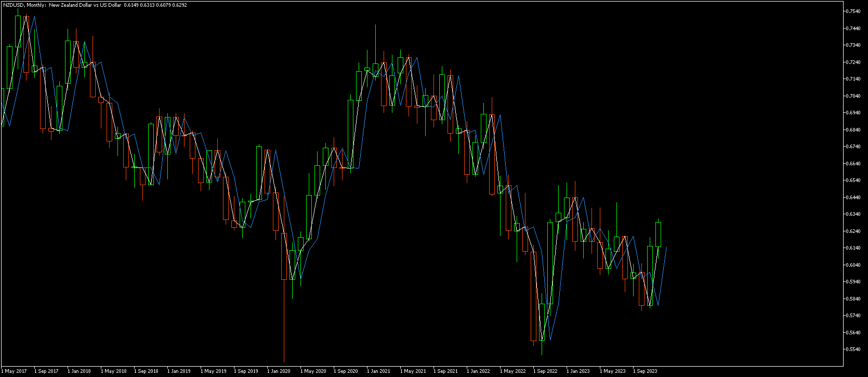Click the '1 May 2018' date label
This screenshot has height=377, width=868.
tap(114, 371)
